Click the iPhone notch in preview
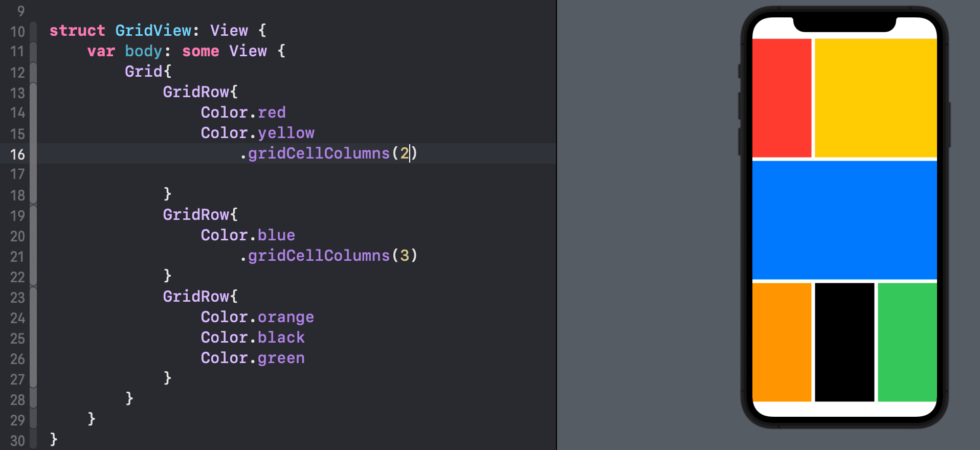This screenshot has height=450, width=980. (844, 24)
